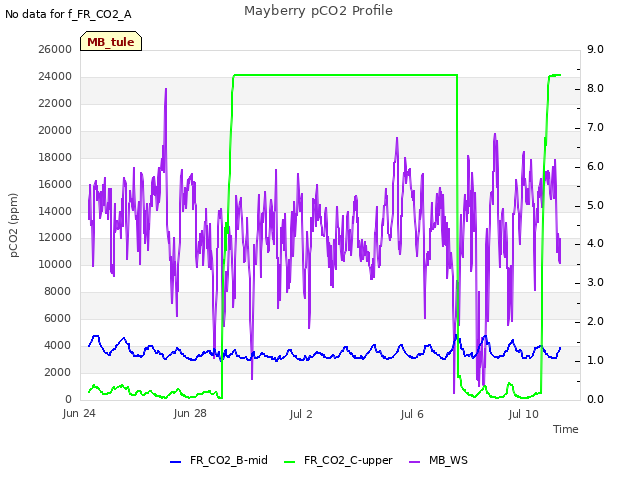Click the 'No data for f_FR_CO2_A' message

[x=68, y=14]
